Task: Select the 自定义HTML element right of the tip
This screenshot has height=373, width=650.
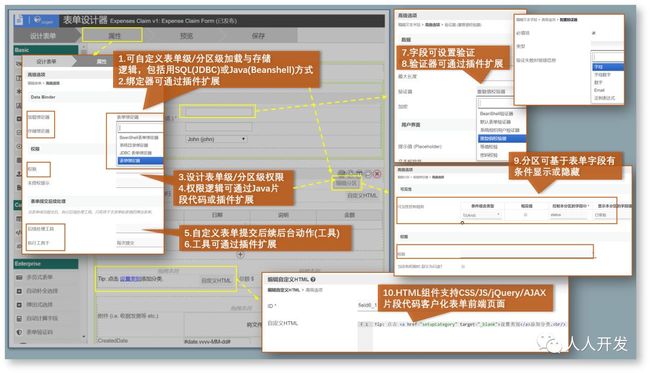Action: pyautogui.click(x=216, y=281)
